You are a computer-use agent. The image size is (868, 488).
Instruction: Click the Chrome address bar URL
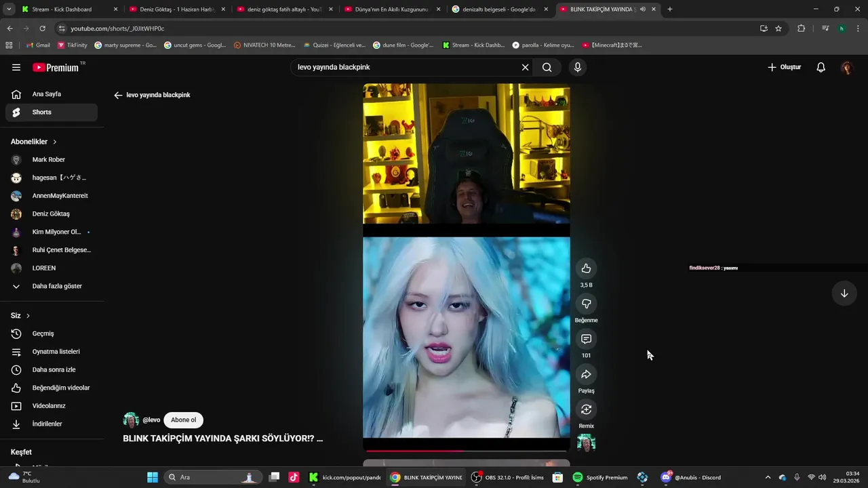pos(117,28)
